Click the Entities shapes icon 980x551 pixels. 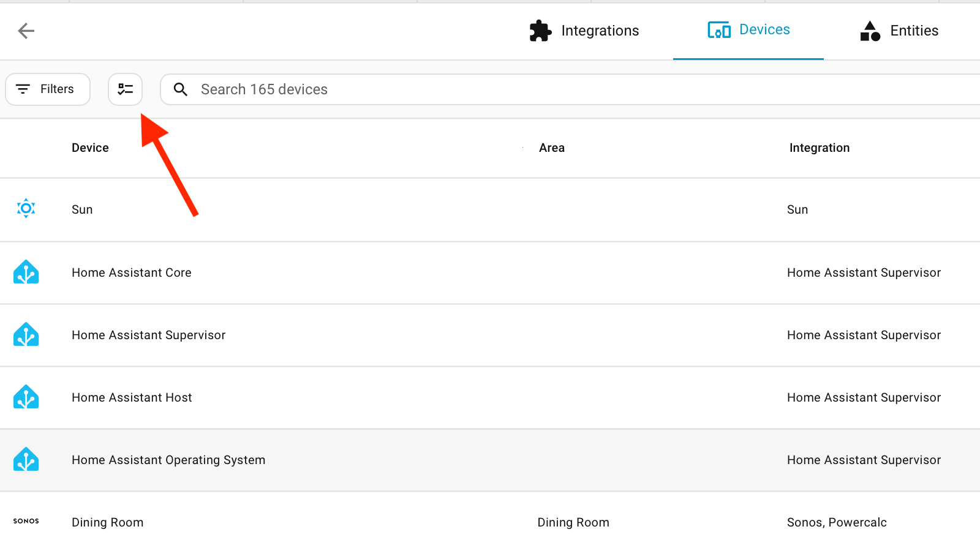tap(870, 31)
